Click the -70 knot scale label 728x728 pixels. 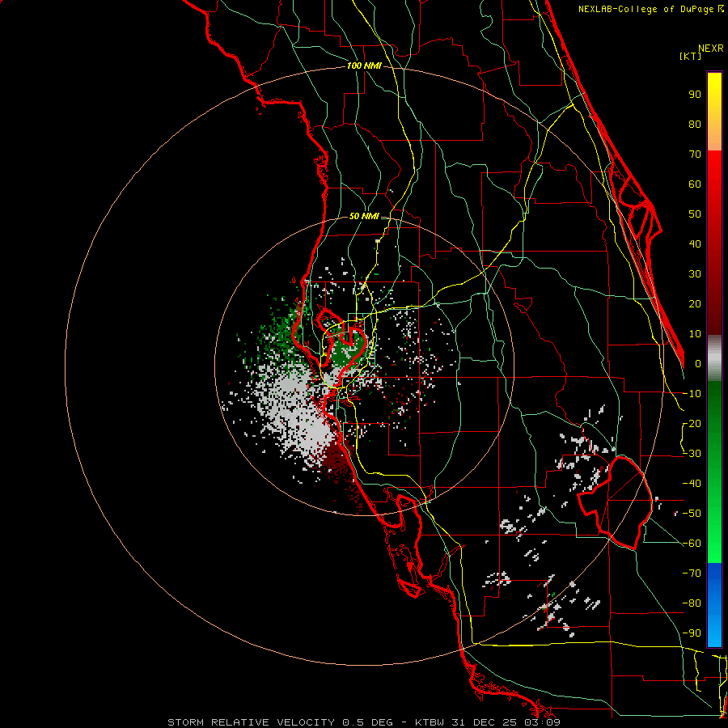click(x=692, y=574)
